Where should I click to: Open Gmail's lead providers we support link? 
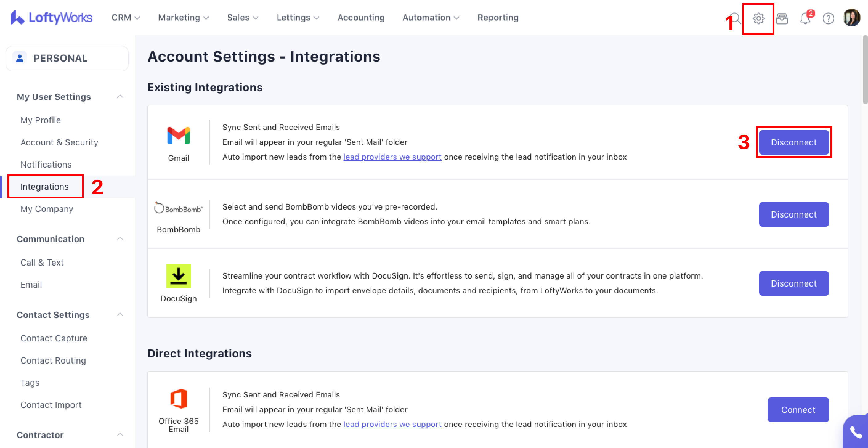click(x=392, y=157)
